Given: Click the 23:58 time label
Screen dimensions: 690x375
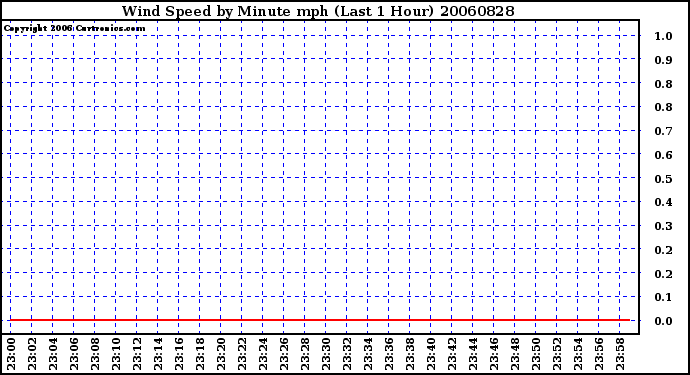Looking at the screenshot, I should [620, 354].
